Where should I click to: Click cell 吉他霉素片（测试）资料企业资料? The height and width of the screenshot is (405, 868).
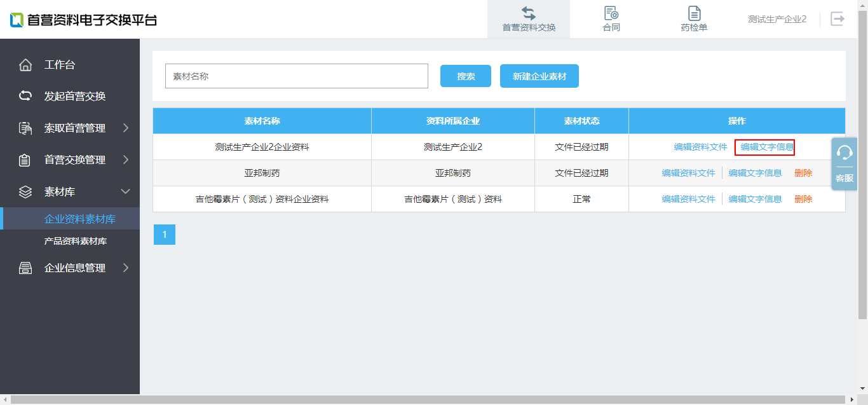[x=262, y=199]
